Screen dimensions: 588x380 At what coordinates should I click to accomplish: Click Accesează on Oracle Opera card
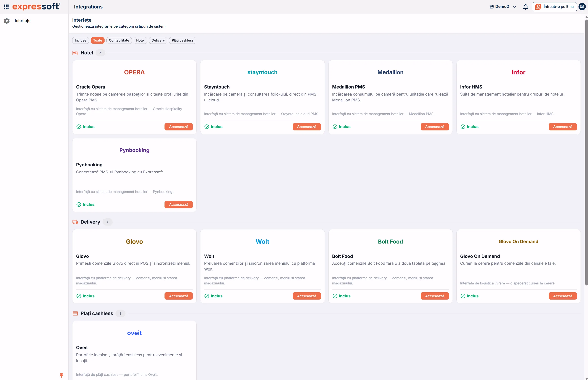coord(179,127)
